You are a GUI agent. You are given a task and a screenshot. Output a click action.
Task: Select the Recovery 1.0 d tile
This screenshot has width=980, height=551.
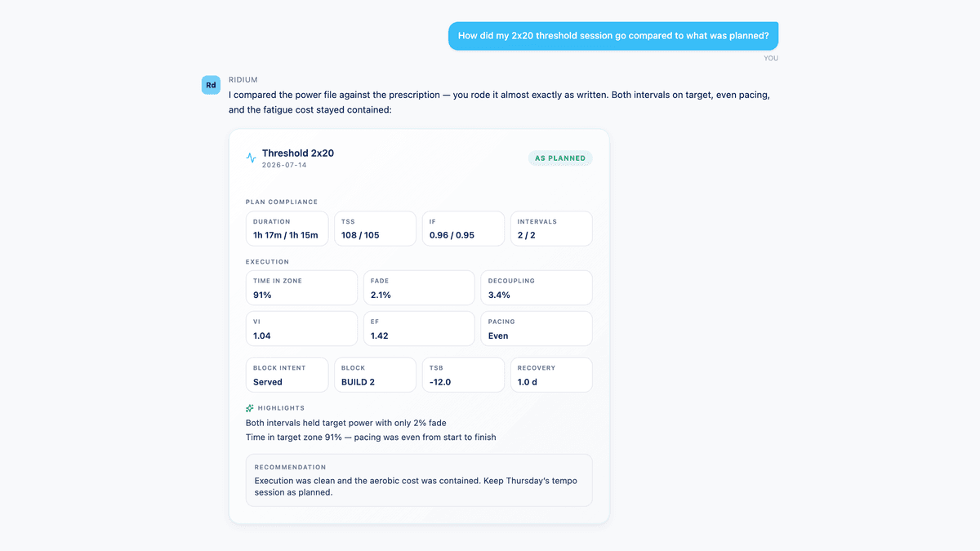click(551, 375)
